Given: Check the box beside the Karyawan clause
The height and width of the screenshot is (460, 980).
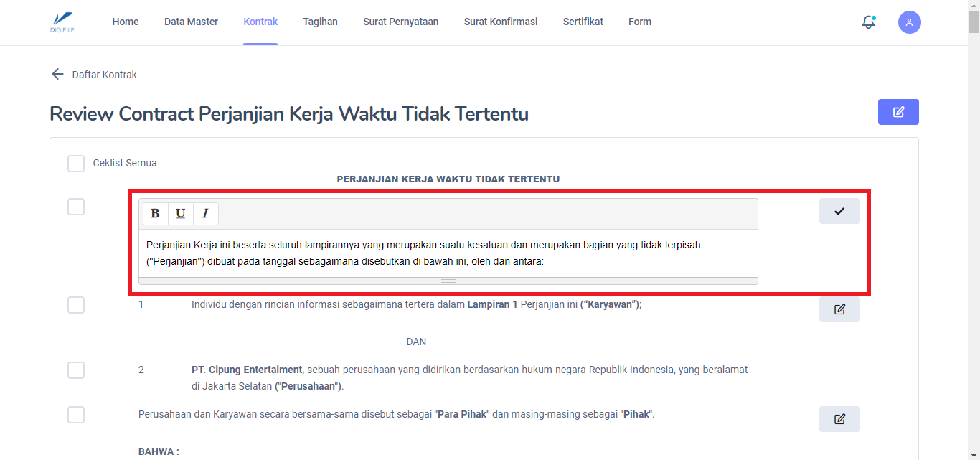Looking at the screenshot, I should [76, 305].
